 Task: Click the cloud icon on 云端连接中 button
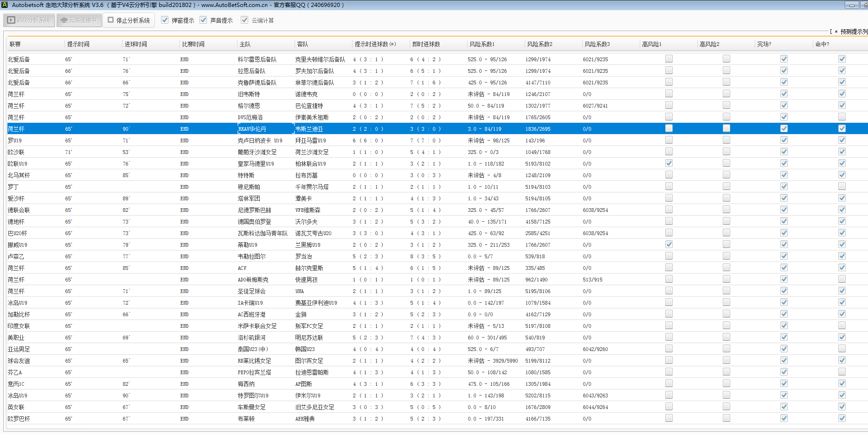[x=64, y=20]
